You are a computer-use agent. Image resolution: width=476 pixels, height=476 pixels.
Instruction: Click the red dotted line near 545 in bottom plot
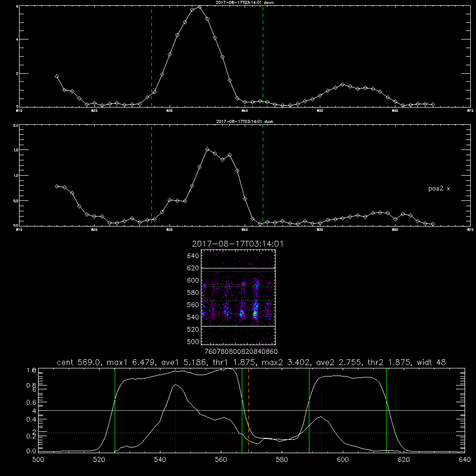click(176, 410)
